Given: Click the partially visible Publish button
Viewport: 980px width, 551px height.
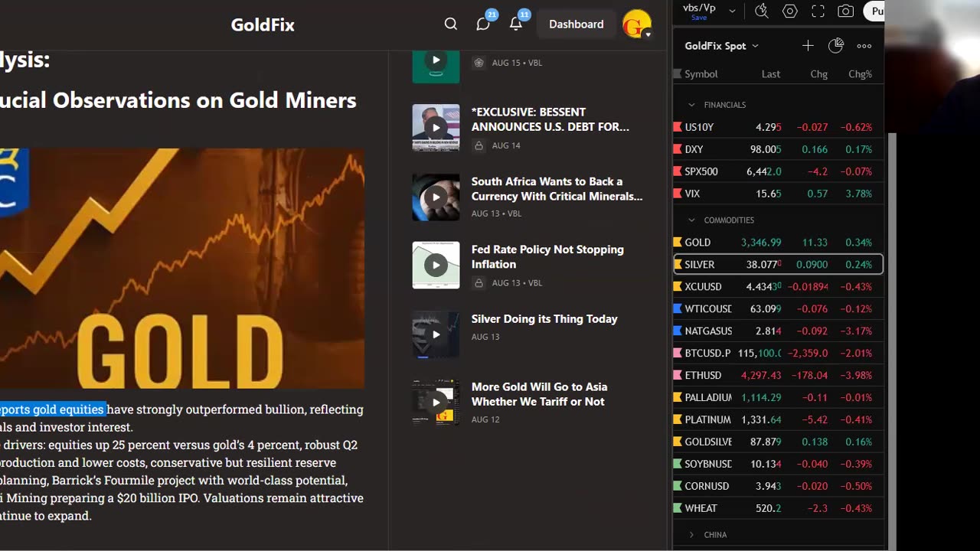Looking at the screenshot, I should [x=874, y=11].
